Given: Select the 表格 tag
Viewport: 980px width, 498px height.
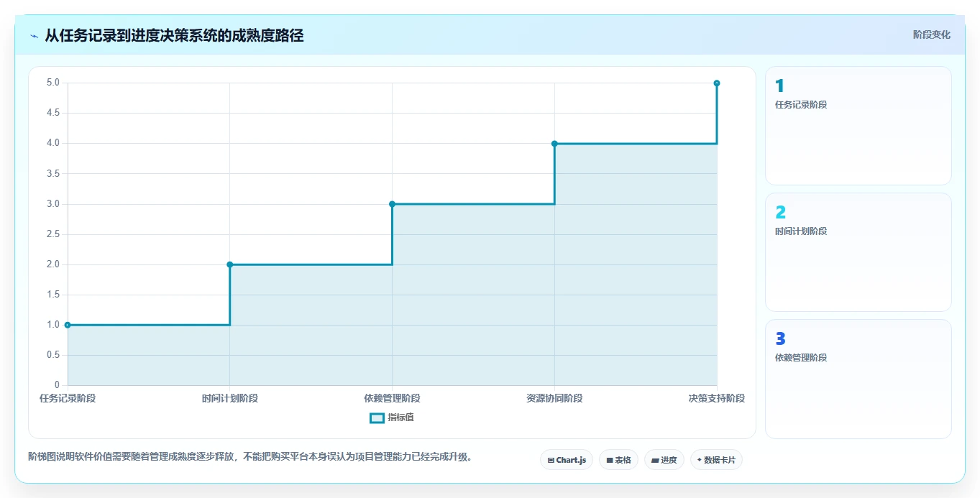Looking at the screenshot, I should pyautogui.click(x=618, y=460).
